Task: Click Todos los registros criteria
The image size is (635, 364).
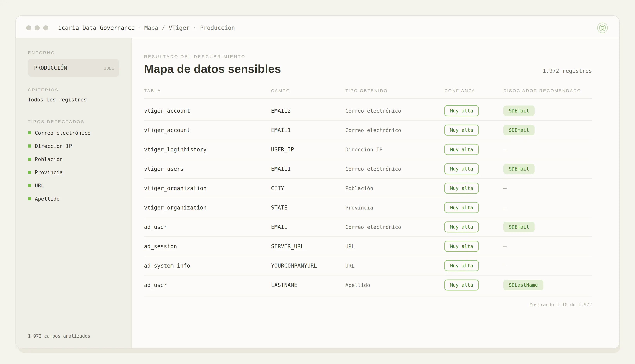Action: point(57,100)
